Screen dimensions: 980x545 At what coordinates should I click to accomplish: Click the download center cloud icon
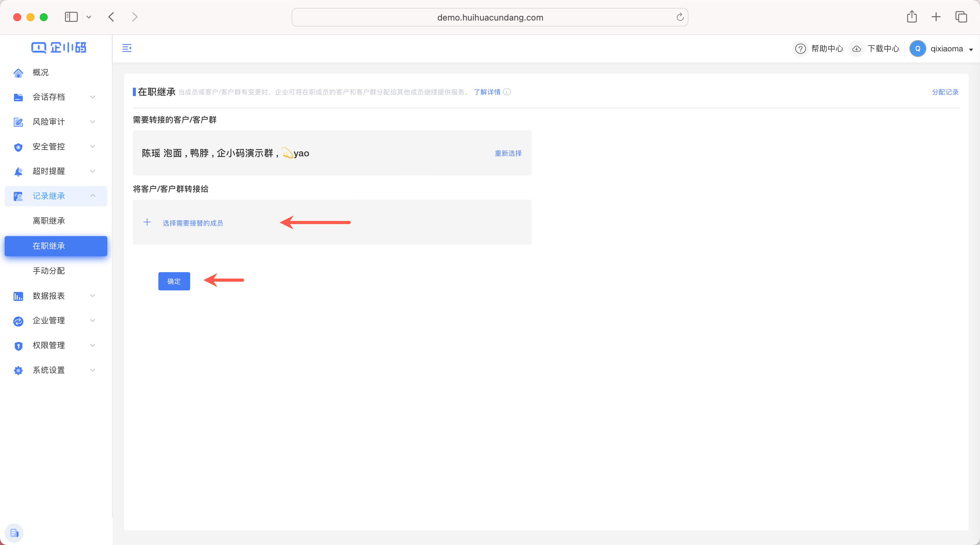point(856,49)
